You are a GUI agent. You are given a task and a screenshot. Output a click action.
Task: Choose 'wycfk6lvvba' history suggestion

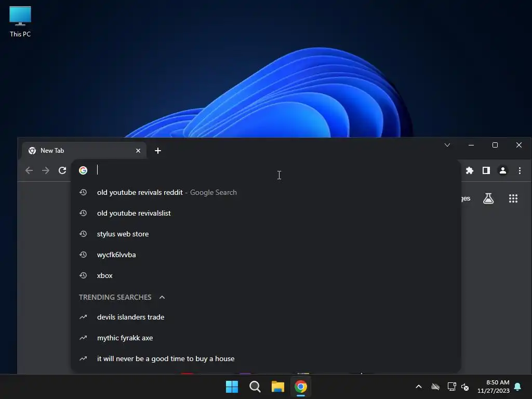pyautogui.click(x=265, y=255)
